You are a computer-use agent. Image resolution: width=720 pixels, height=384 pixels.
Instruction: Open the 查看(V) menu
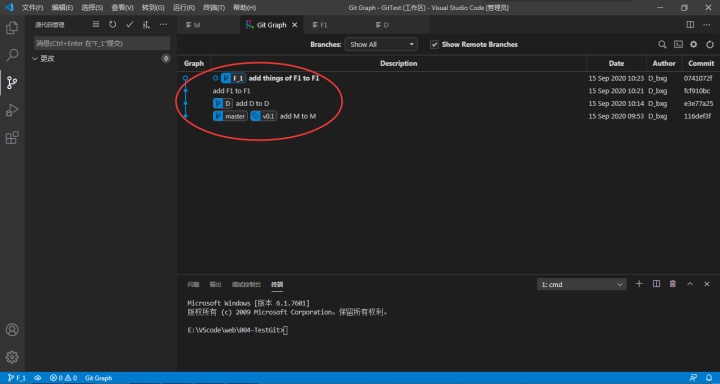click(x=122, y=8)
